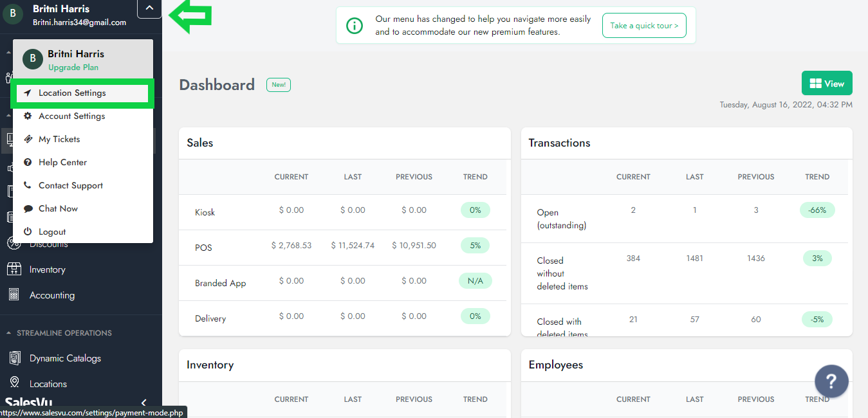The height and width of the screenshot is (418, 868).
Task: Choose Help Center in the menu
Action: [x=62, y=163]
